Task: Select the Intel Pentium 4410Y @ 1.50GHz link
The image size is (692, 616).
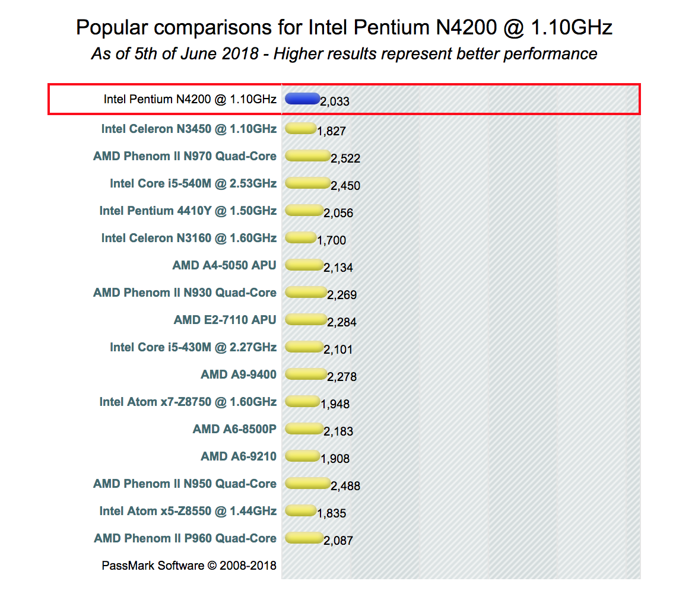Action: click(x=188, y=211)
